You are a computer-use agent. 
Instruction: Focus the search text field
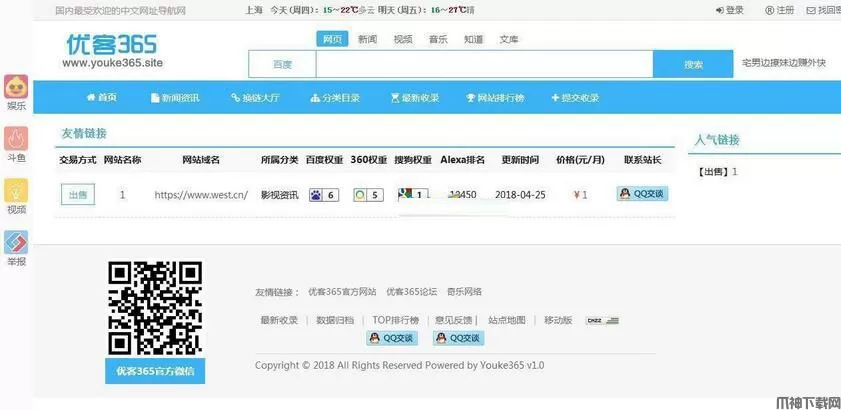click(484, 64)
